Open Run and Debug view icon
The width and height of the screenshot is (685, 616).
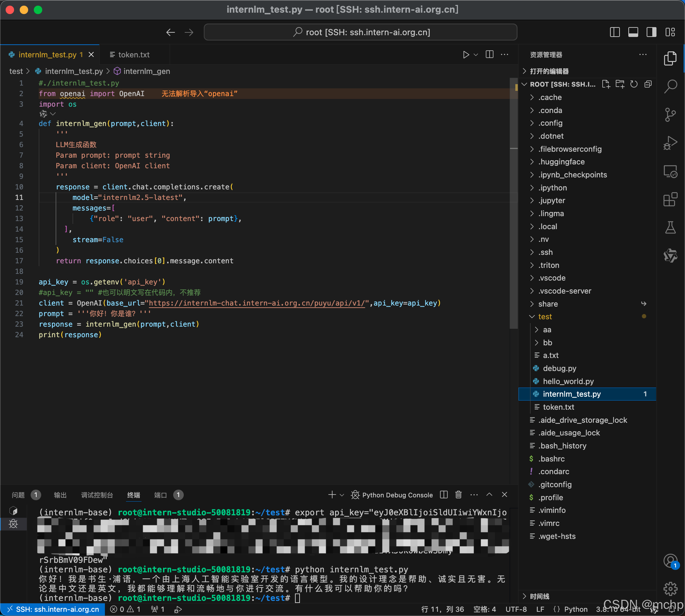point(670,143)
